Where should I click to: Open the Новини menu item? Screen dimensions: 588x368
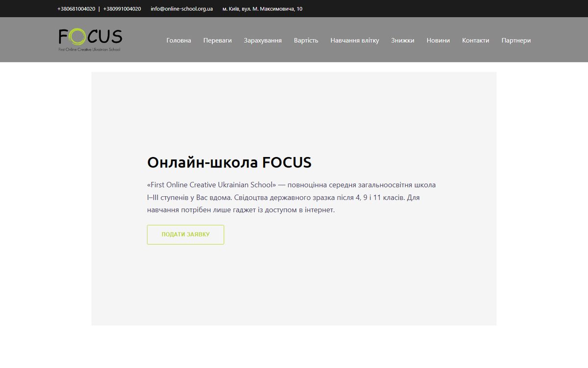438,40
